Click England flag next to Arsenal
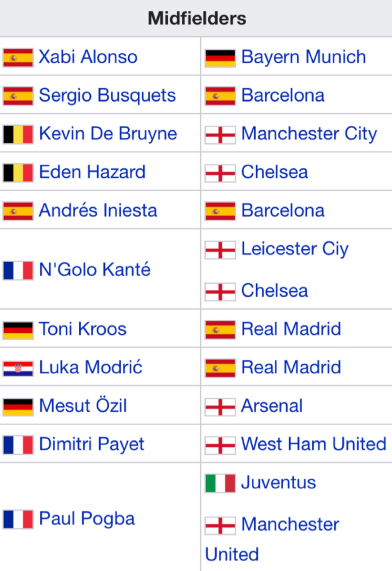 (220, 407)
